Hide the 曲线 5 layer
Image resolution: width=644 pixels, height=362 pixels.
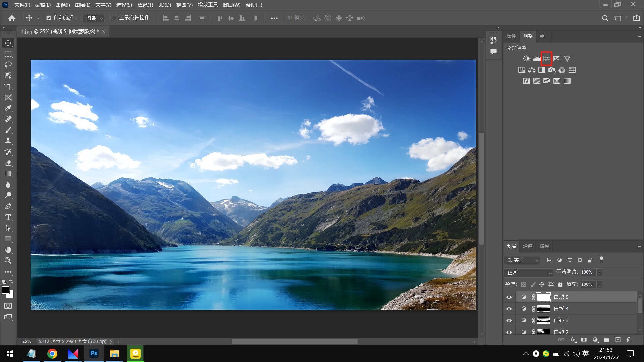[x=509, y=297]
